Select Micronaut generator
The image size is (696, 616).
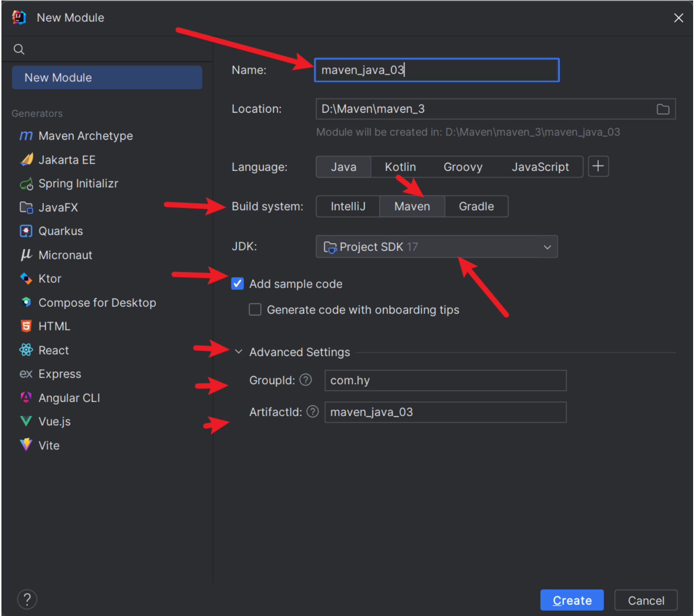(x=65, y=255)
